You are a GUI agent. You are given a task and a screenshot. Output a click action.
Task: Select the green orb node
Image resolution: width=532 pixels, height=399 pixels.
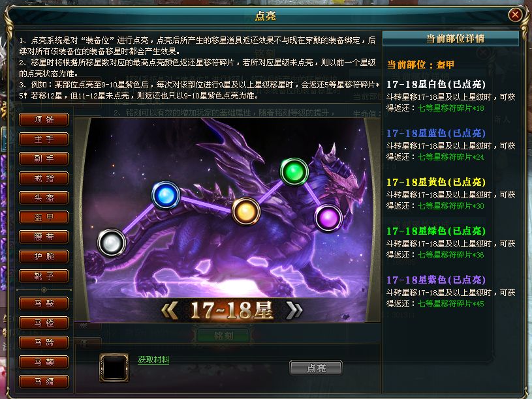coord(294,172)
